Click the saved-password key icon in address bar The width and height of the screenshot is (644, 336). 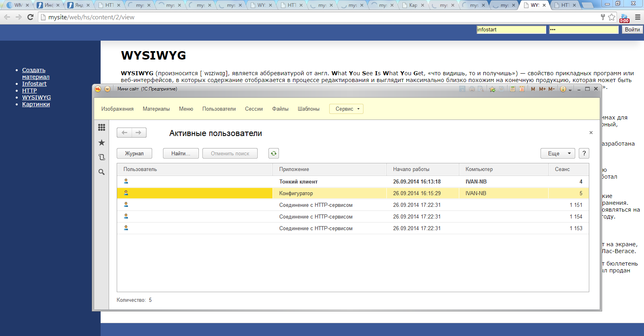pyautogui.click(x=603, y=17)
